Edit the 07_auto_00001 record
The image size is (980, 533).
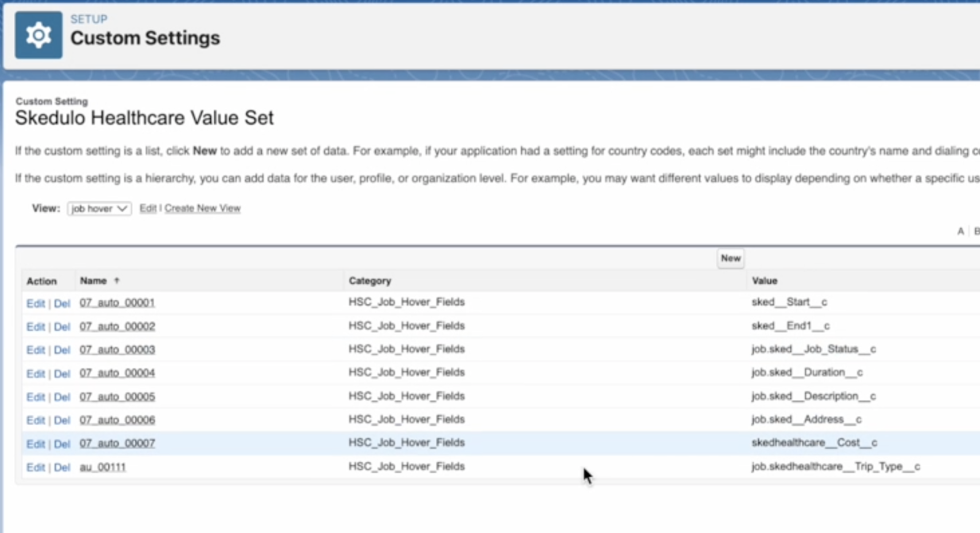36,303
